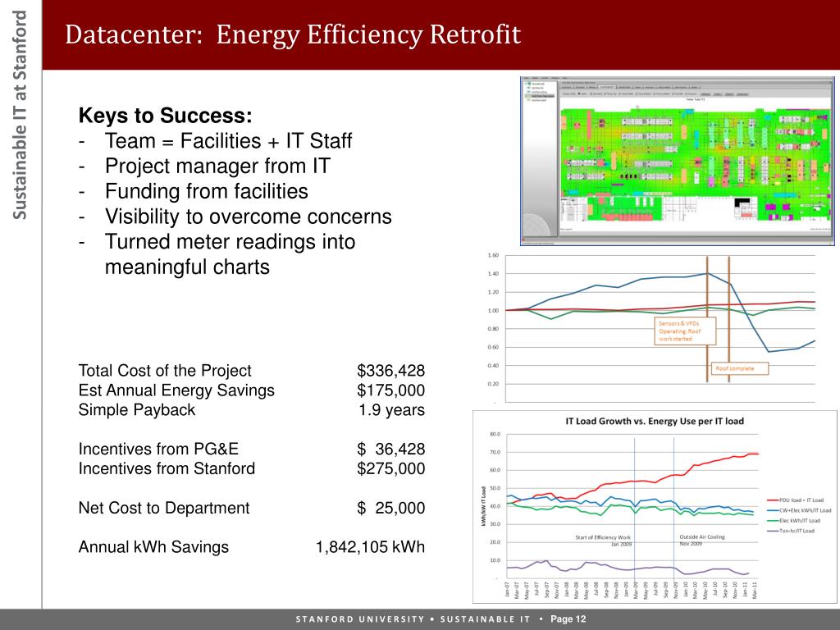Select the vertical Sustainable IT at Stanford label
Image resolution: width=840 pixels, height=630 pixels.
[20, 115]
